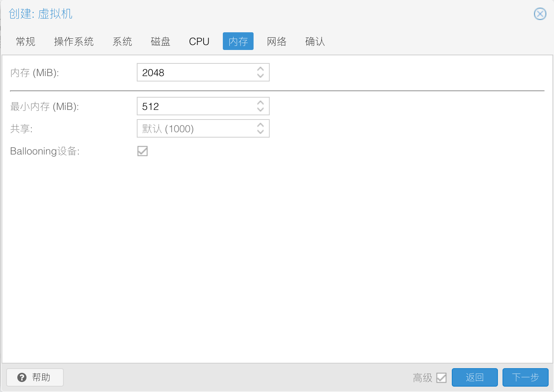
Task: Toggle the Ballooning设备 checkbox
Action: pos(143,151)
